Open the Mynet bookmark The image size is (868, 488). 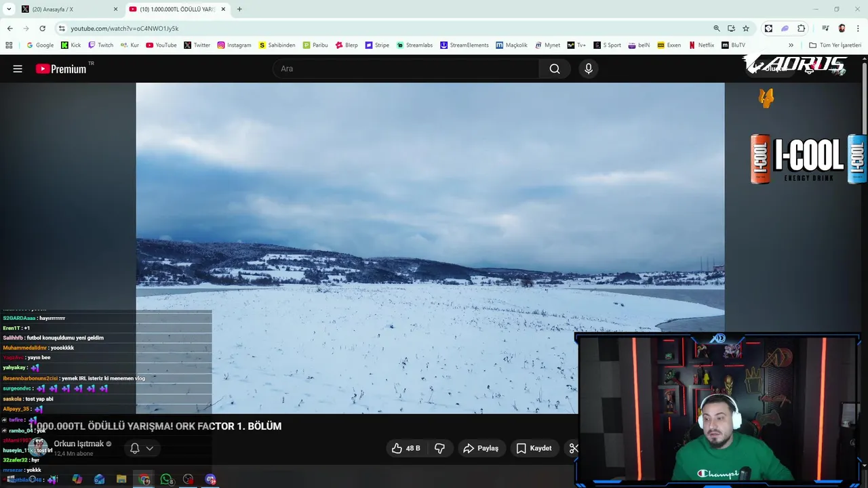547,45
